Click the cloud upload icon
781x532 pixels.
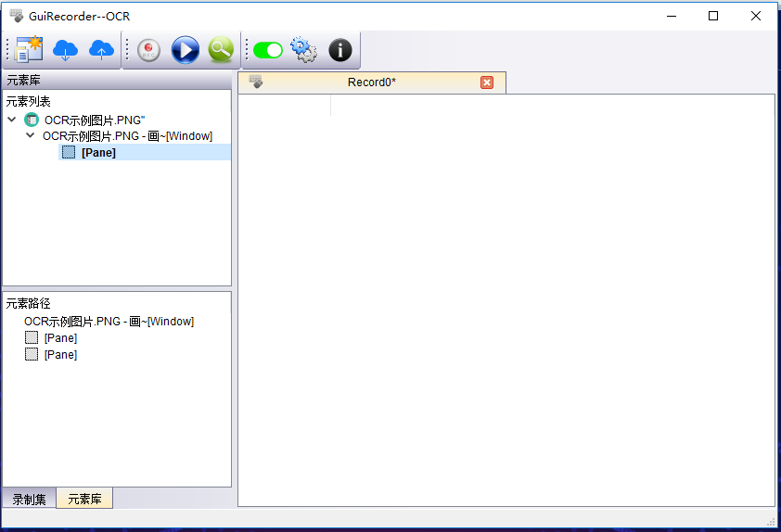(x=101, y=50)
